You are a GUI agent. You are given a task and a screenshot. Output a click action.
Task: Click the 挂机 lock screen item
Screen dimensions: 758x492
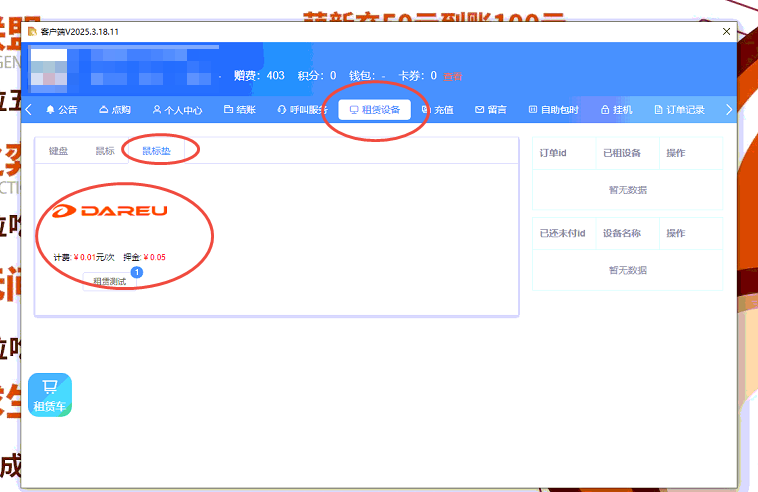point(616,110)
